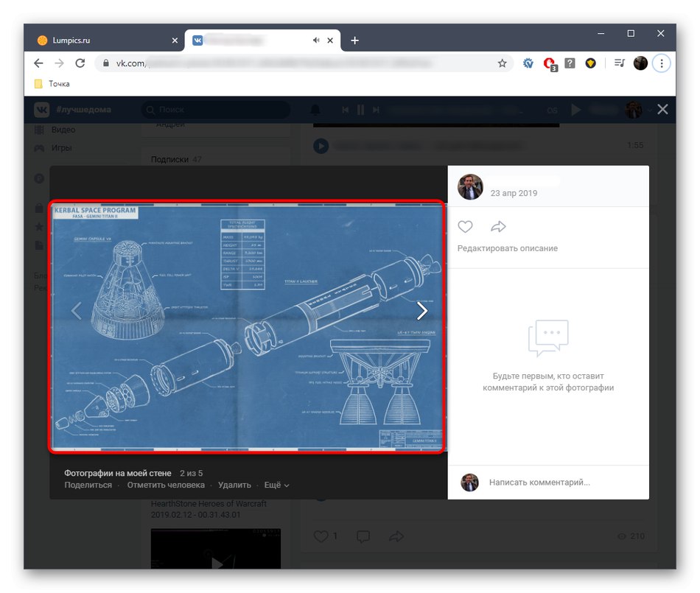
Task: Open VK notifications via bell icon
Action: (x=315, y=109)
